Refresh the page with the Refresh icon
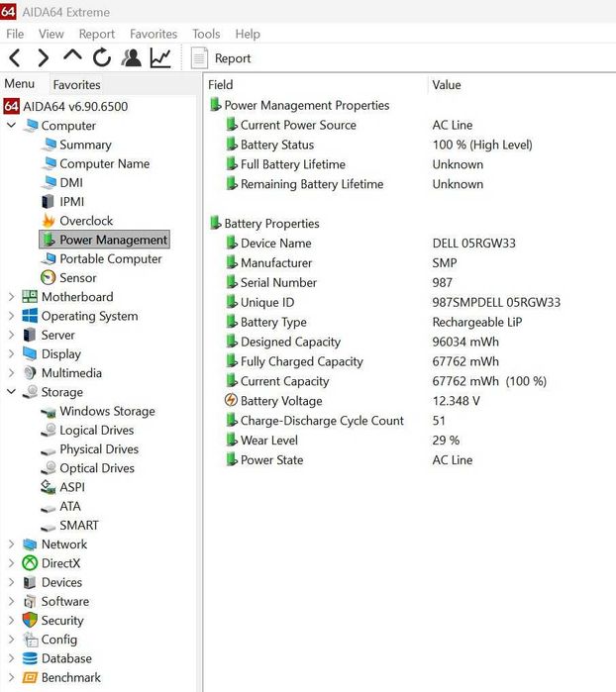 point(102,57)
